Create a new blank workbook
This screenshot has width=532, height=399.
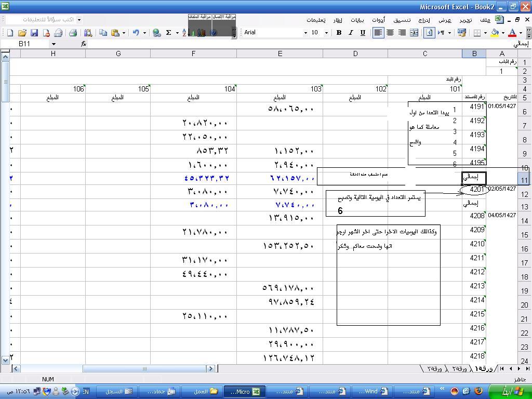point(10,33)
